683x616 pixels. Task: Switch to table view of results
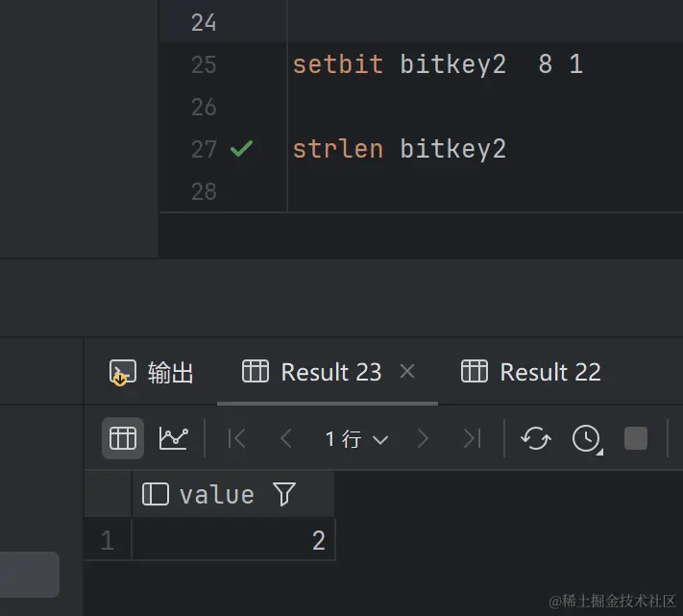(122, 438)
